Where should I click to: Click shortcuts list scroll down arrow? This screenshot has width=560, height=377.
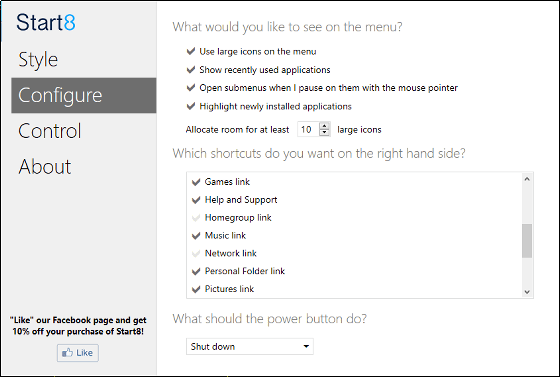(527, 292)
